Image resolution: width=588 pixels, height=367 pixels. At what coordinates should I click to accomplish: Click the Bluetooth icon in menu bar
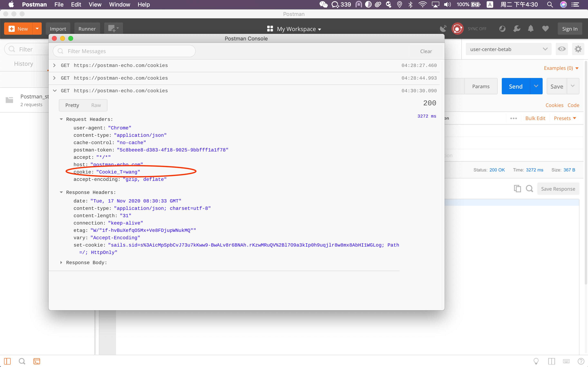coord(410,5)
